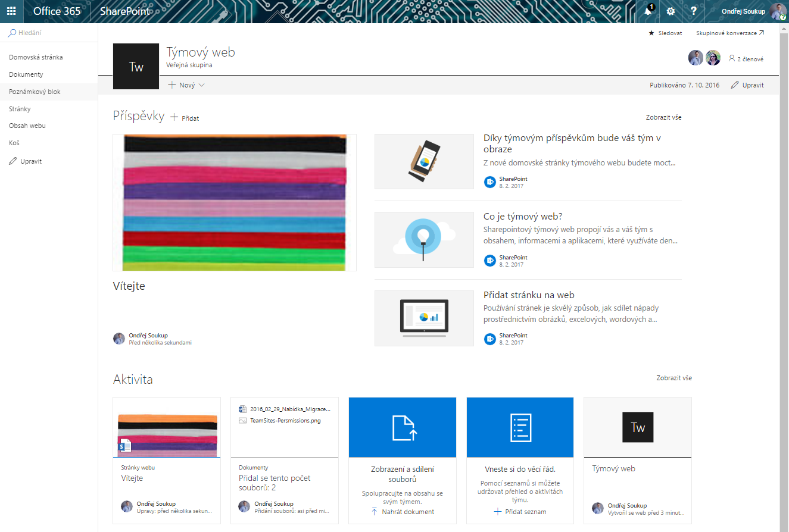The width and height of the screenshot is (789, 532).
Task: Click 'Přidal se tento počet souborů: 2'
Action: (x=275, y=483)
